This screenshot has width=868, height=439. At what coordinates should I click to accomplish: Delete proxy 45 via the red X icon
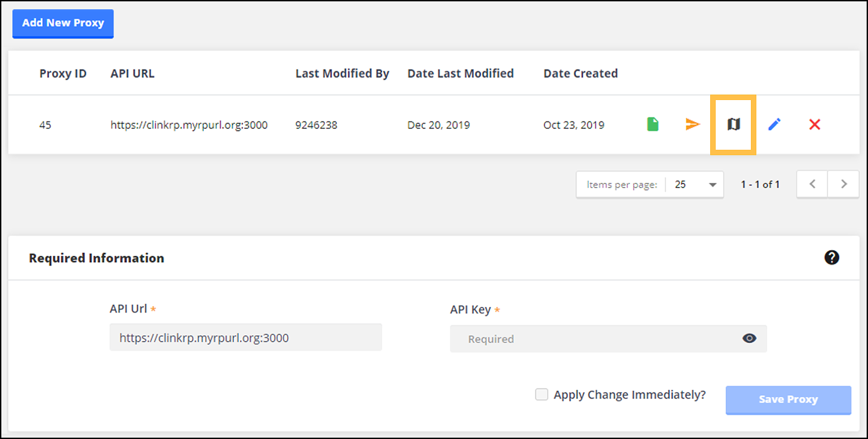pyautogui.click(x=814, y=124)
